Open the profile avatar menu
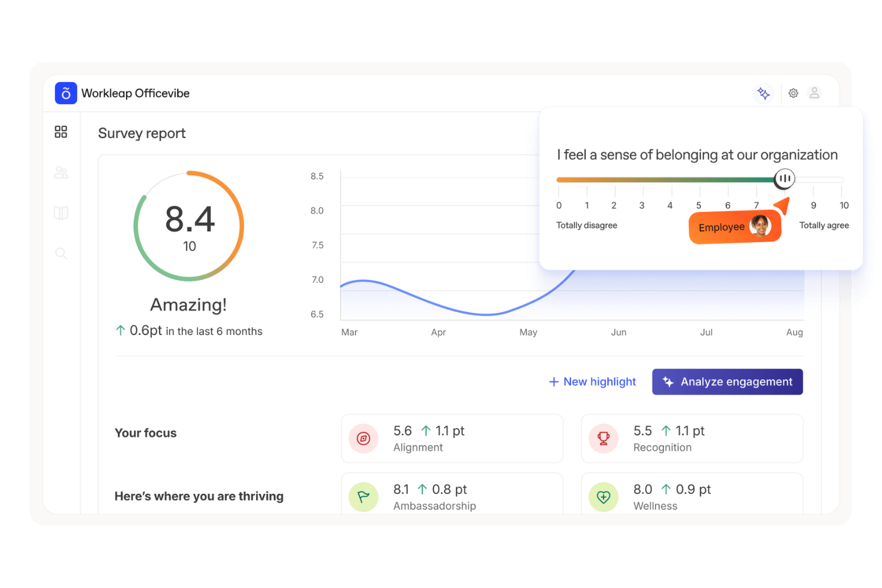Viewport: 882px width, 588px height. click(x=815, y=93)
